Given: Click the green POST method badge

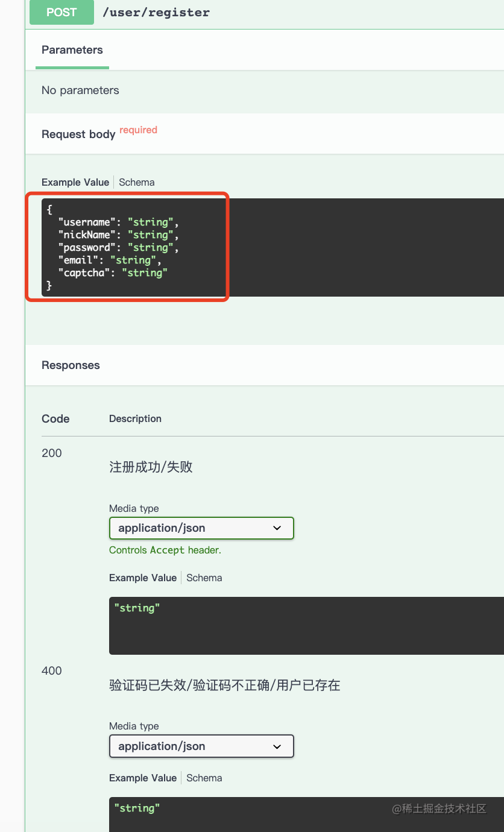Looking at the screenshot, I should (61, 13).
